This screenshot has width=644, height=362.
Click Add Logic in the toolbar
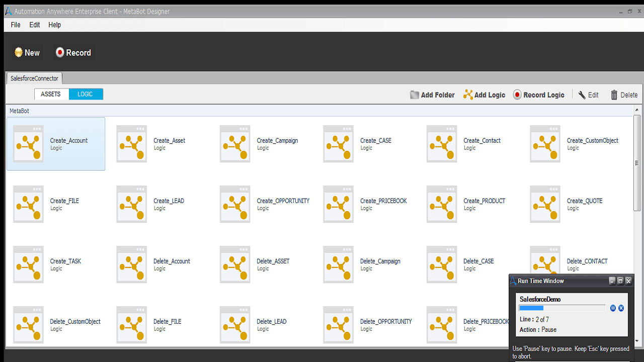click(x=484, y=95)
